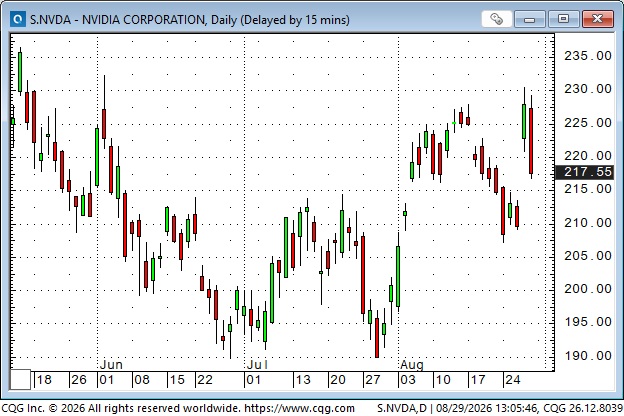The width and height of the screenshot is (624, 416).
Task: Click the 225.00 price scale label
Action: (x=587, y=123)
